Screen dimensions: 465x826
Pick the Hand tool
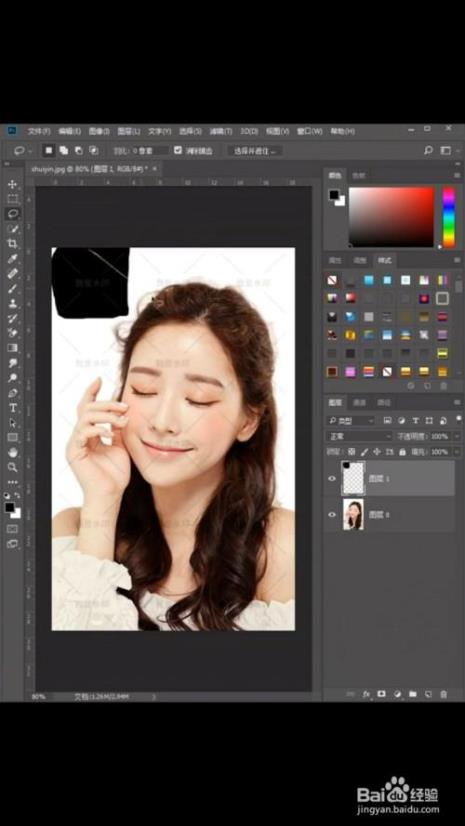12,453
